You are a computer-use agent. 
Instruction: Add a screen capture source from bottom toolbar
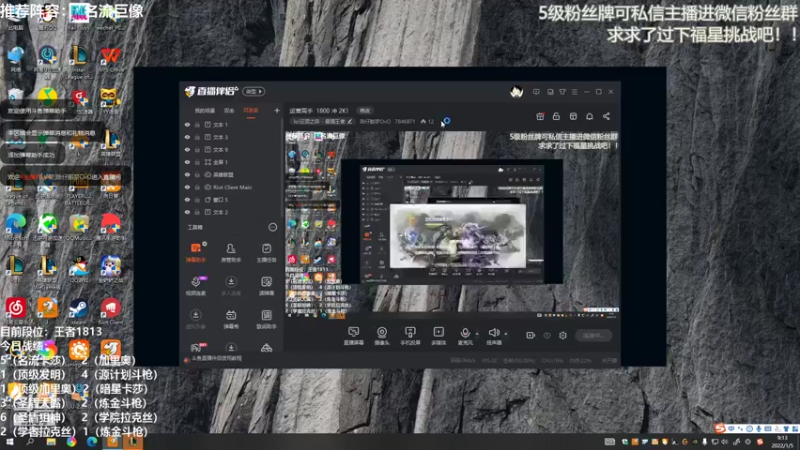click(354, 336)
